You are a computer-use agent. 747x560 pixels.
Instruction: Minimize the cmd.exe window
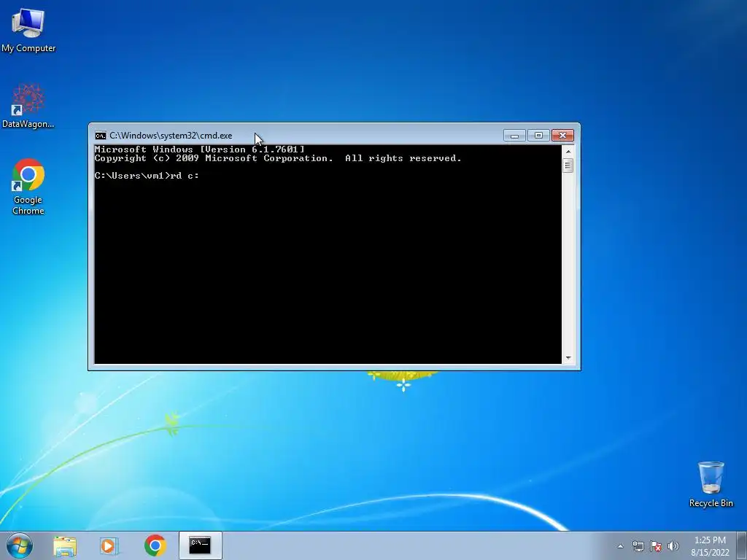514,136
